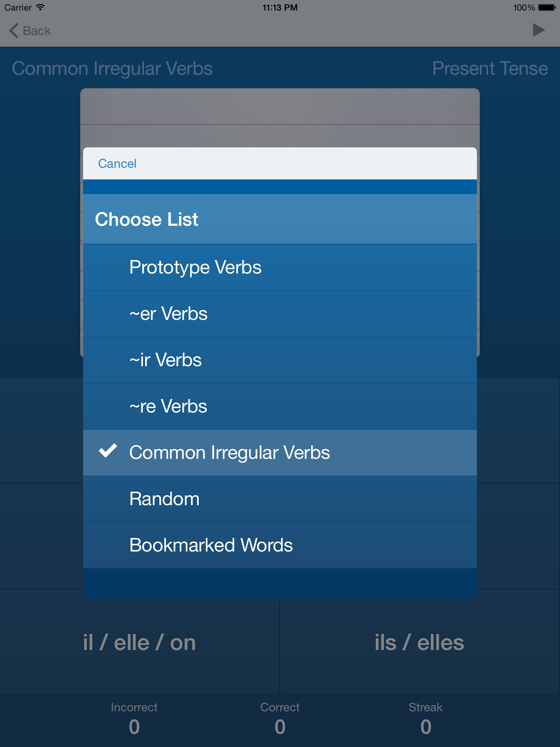
Task: Select the ~re Verbs option
Action: coord(280,406)
